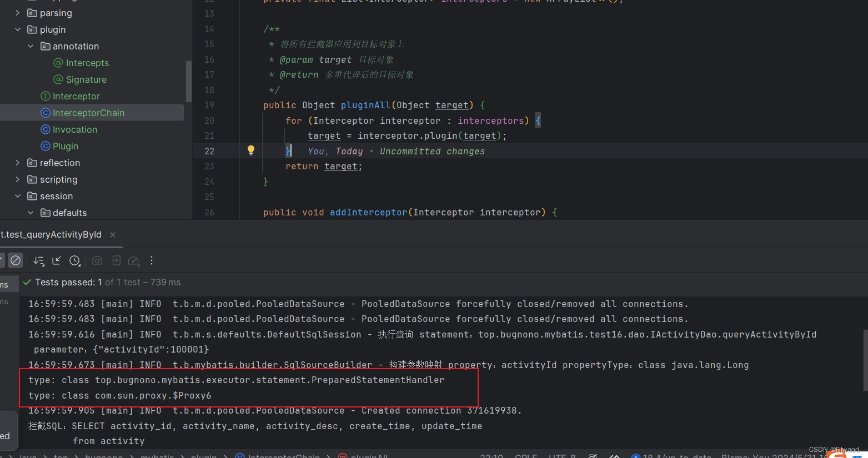Image resolution: width=868 pixels, height=458 pixels.
Task: Collapse the session package node
Action: [x=18, y=196]
